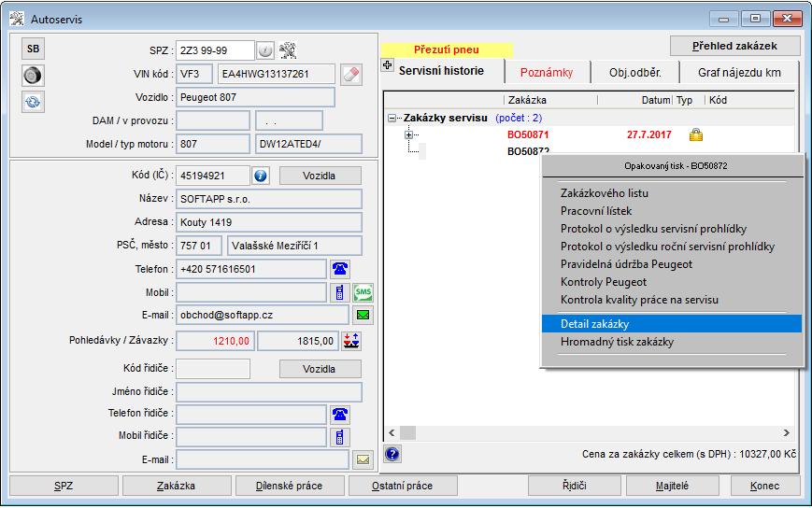812x508 pixels.
Task: Click the Pohledávky value 1210,00
Action: pos(215,341)
